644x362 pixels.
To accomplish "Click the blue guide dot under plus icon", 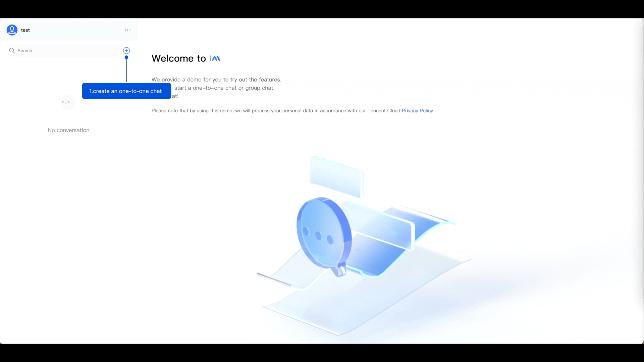I will 126,57.
